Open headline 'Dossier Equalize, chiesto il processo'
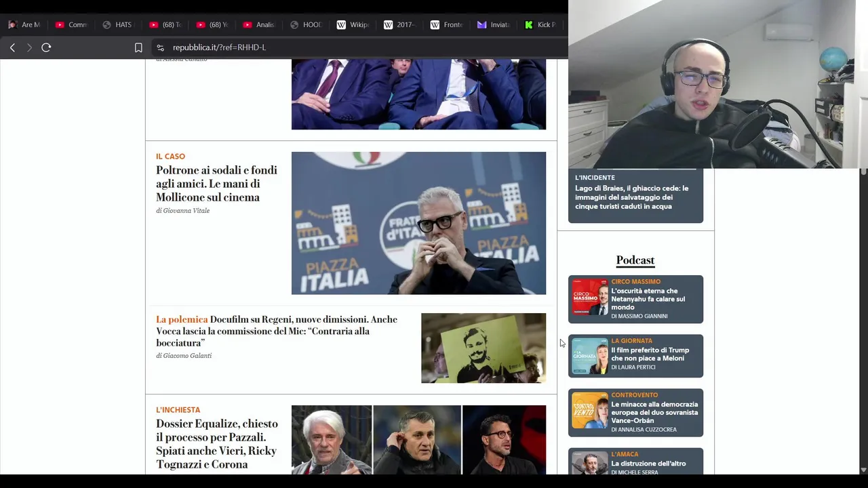Image resolution: width=868 pixels, height=488 pixels. 217,444
